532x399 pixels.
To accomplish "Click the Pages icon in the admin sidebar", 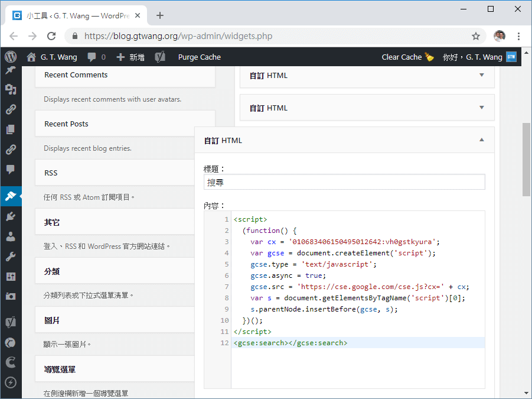I will (x=11, y=128).
